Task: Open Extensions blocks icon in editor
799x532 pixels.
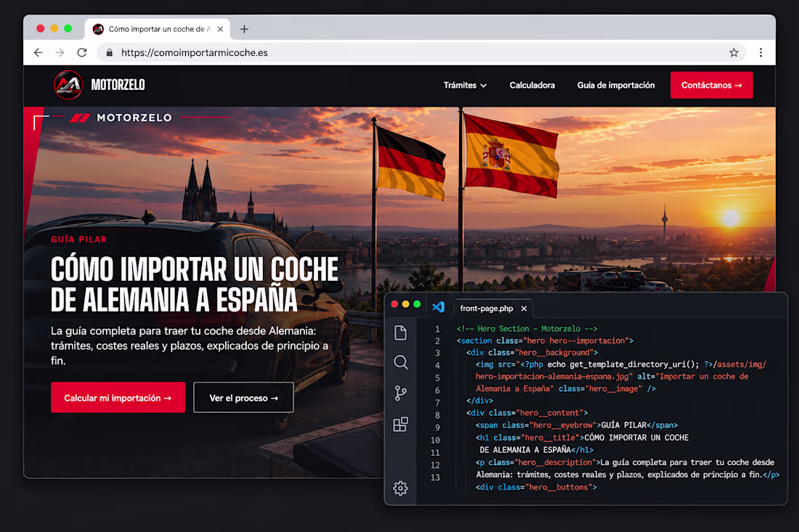Action: tap(400, 424)
